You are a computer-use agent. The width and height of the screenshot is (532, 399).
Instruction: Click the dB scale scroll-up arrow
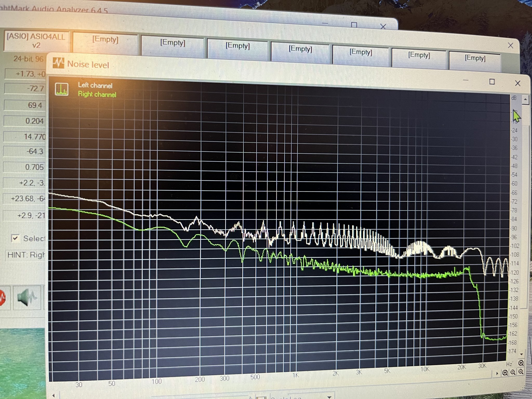pos(525,99)
